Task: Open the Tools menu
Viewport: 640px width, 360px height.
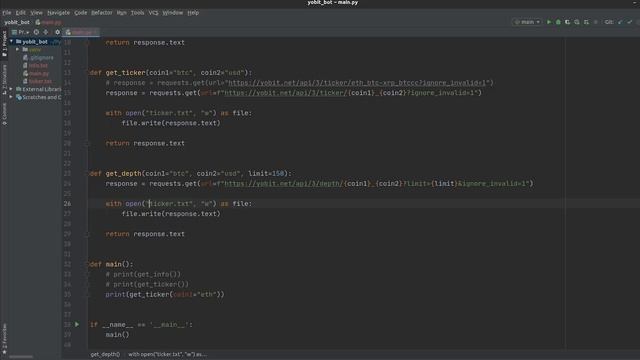Action: (138, 13)
